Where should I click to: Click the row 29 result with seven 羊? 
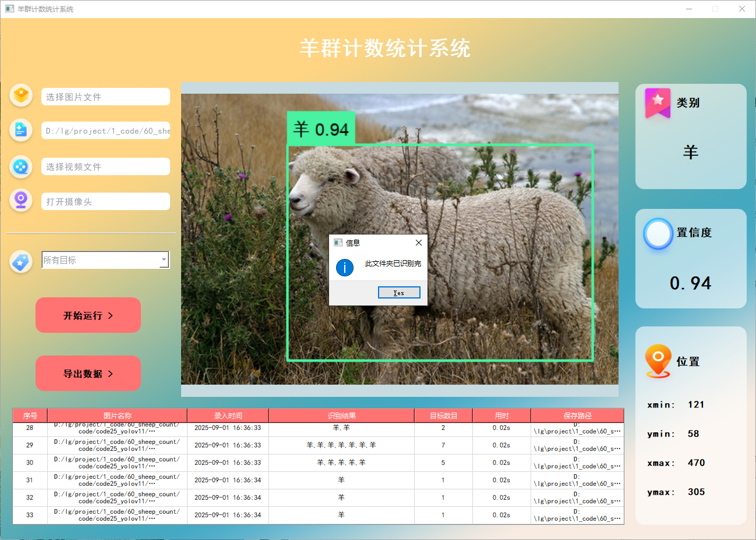[x=341, y=445]
